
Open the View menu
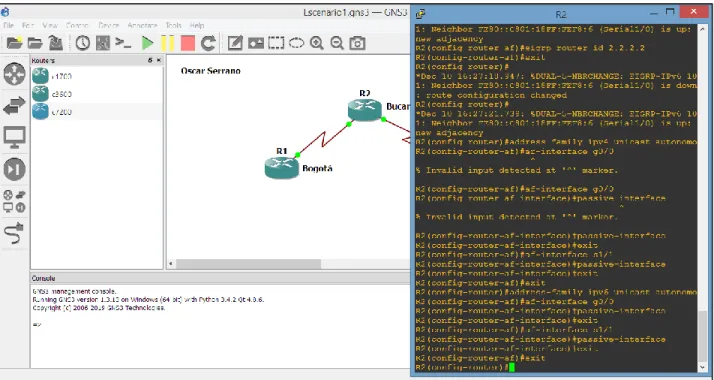click(x=50, y=25)
